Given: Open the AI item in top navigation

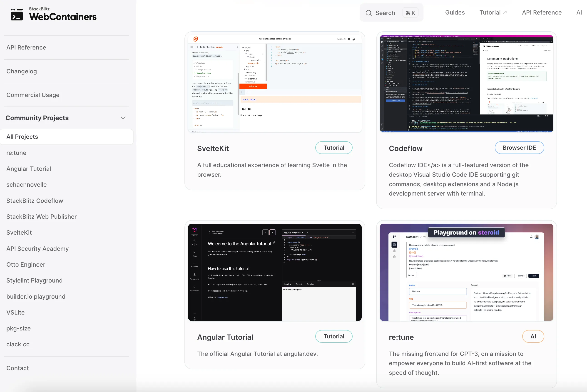Looking at the screenshot, I should tap(579, 12).
